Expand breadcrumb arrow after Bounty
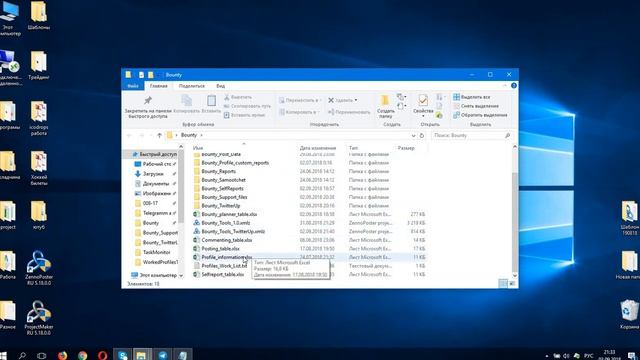The height and width of the screenshot is (360, 640). tap(201, 135)
